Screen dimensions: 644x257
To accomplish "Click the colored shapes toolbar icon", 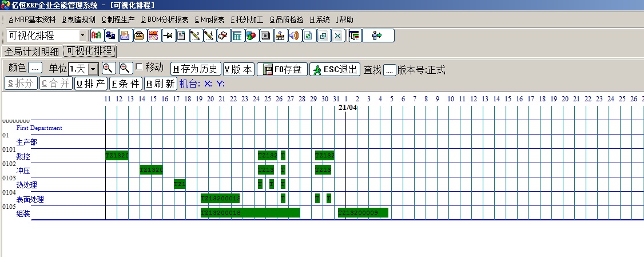I will (251, 36).
